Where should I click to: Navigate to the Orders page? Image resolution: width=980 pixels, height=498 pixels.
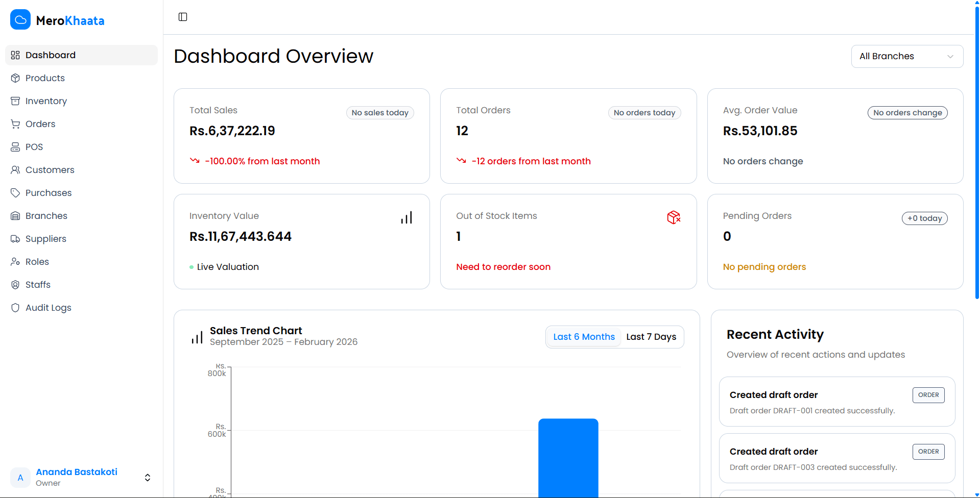40,123
